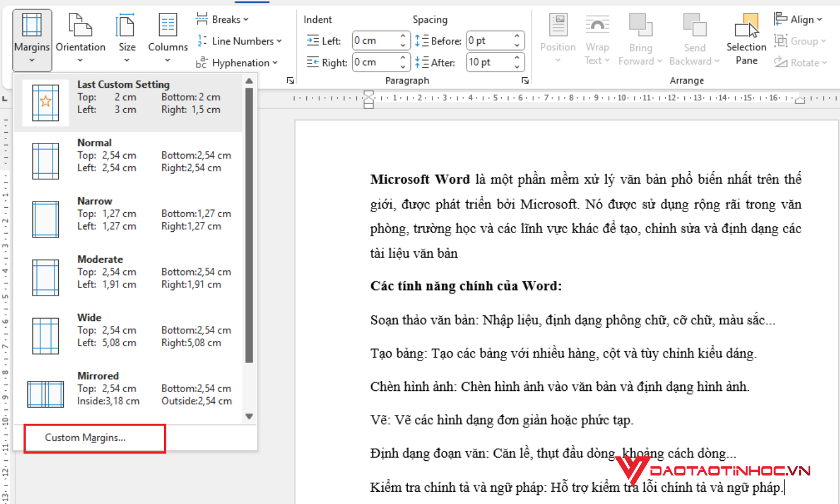Increase Spacing After with up arrow

point(517,58)
